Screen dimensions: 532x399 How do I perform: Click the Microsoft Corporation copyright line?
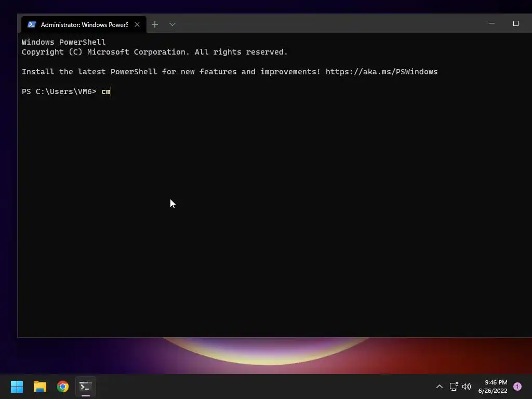click(154, 52)
